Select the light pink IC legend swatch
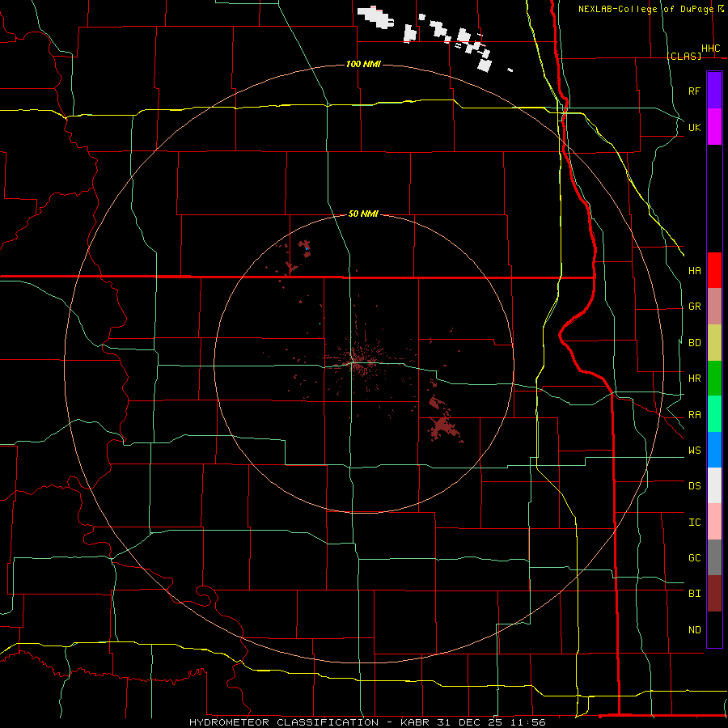This screenshot has height=728, width=728. pos(714,522)
